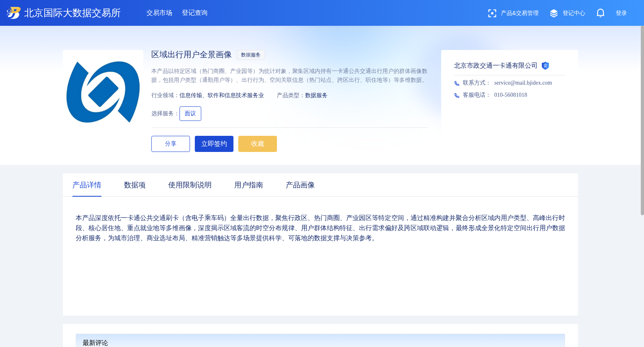Click the phone number 010-56081018
Screen dimensions: 644x347
click(x=511, y=95)
